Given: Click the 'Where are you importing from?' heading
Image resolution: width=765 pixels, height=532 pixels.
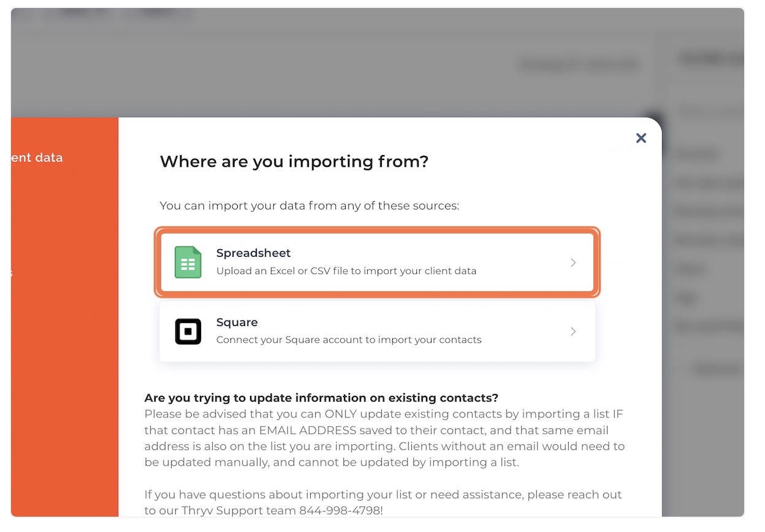Looking at the screenshot, I should (x=294, y=162).
